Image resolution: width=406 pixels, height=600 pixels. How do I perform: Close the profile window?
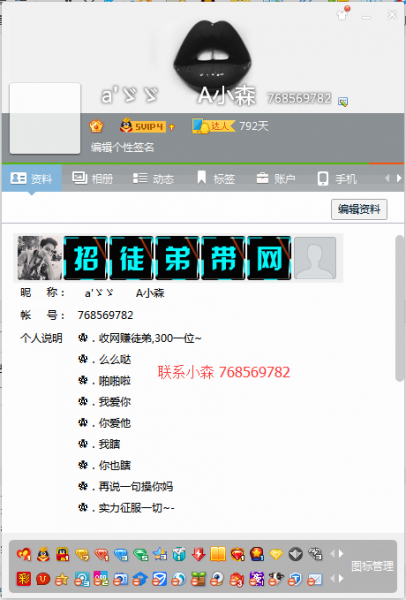pyautogui.click(x=392, y=15)
